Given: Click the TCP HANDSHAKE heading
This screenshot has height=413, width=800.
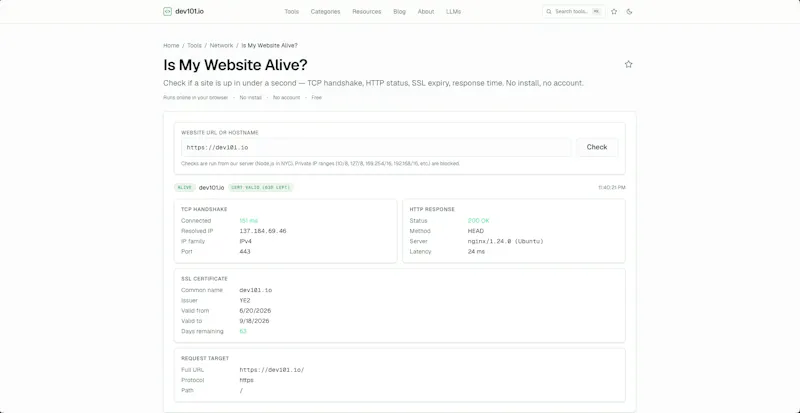Looking at the screenshot, I should 204,209.
